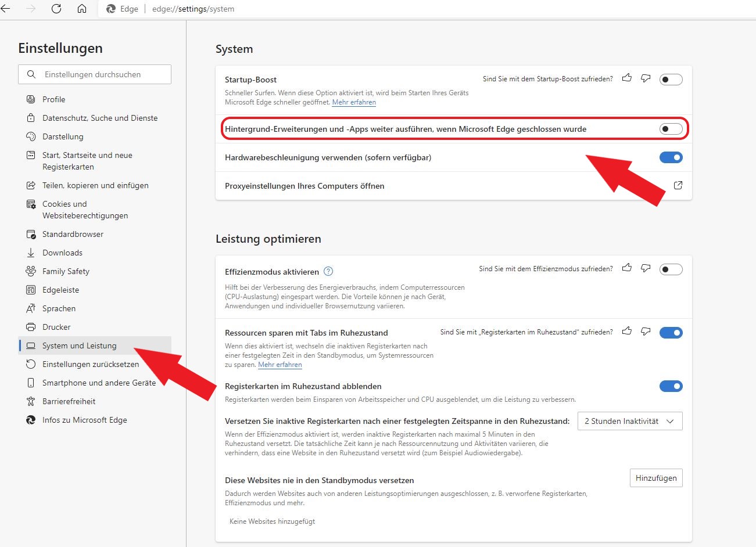The width and height of the screenshot is (756, 547).
Task: Click the Sprachen language icon
Action: pos(31,308)
